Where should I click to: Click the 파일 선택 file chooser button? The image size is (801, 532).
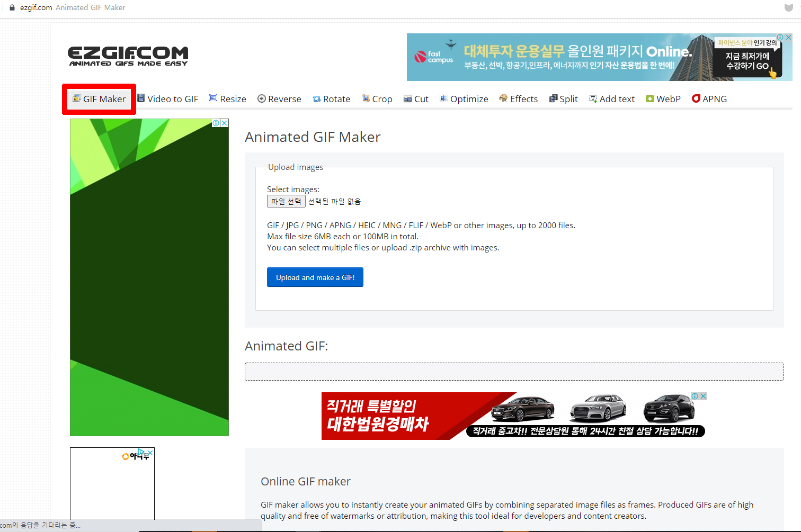286,202
